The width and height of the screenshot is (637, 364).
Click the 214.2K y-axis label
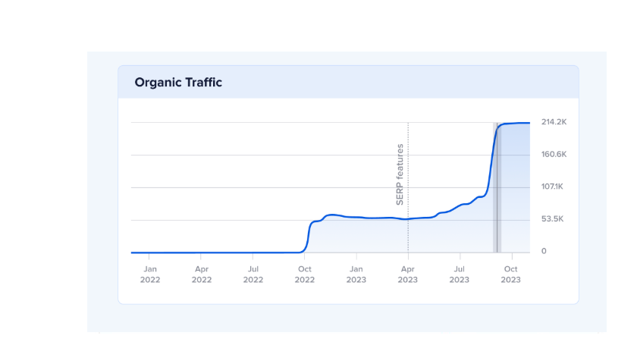coord(554,122)
